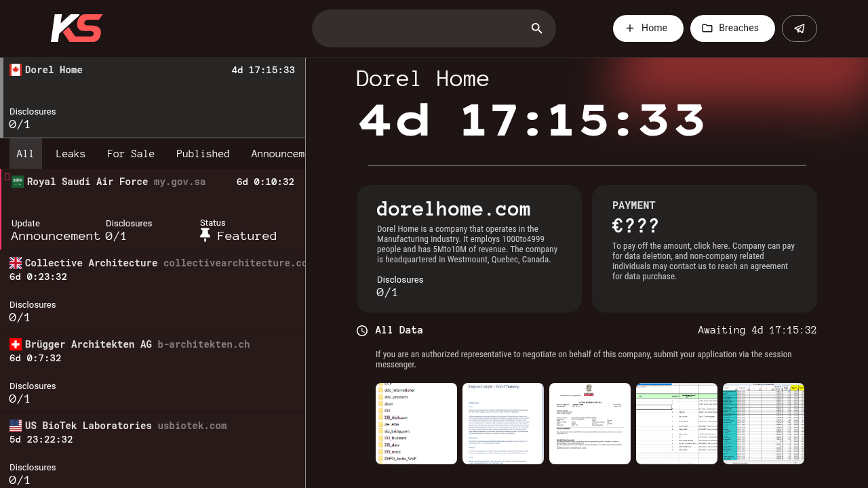Open US BioTek Laboratories entry

pyautogui.click(x=153, y=451)
